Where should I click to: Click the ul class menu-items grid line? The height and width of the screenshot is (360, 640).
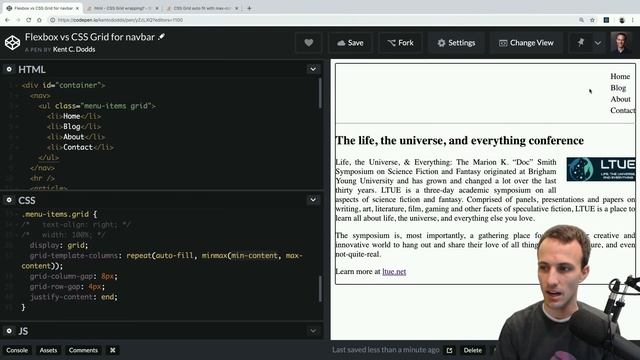(97, 106)
